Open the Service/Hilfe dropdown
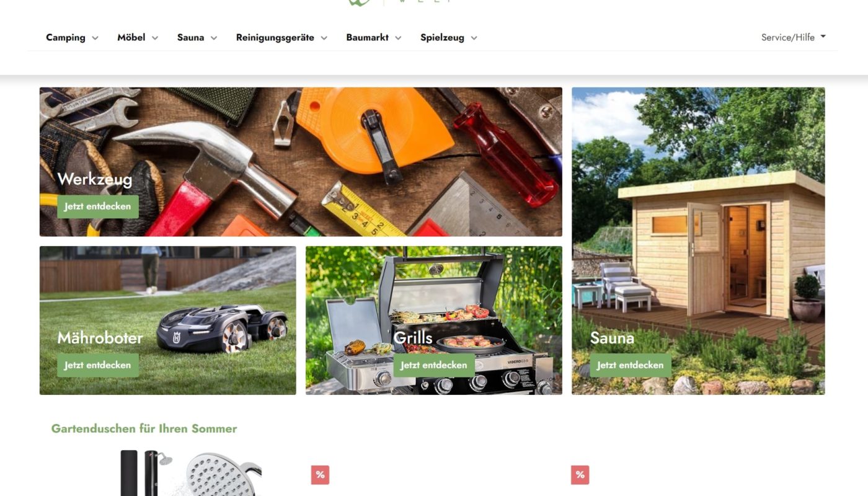Screen dimensions: 868x496 [794, 37]
